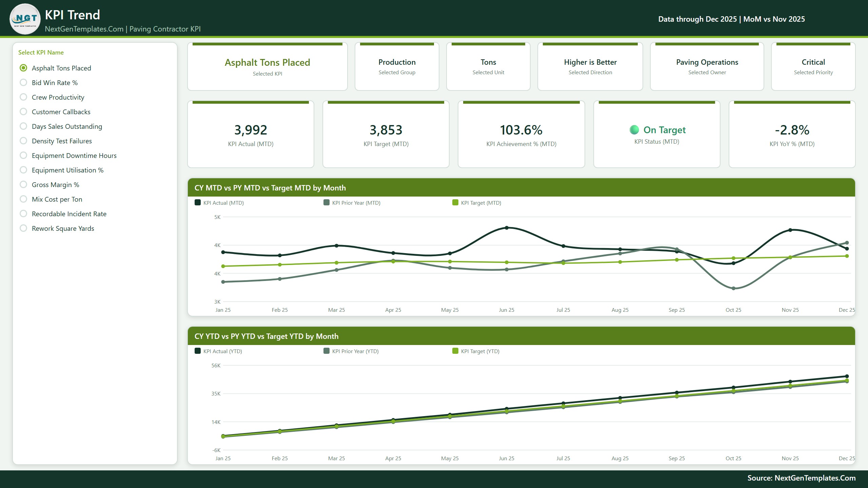Click Source: NextGenTemplates.Com footer text

click(x=802, y=478)
